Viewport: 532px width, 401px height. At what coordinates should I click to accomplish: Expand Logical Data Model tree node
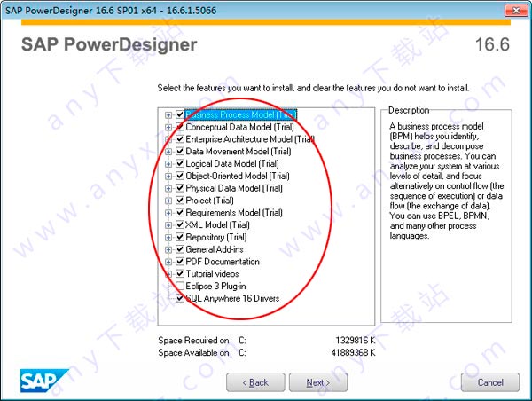coord(168,164)
